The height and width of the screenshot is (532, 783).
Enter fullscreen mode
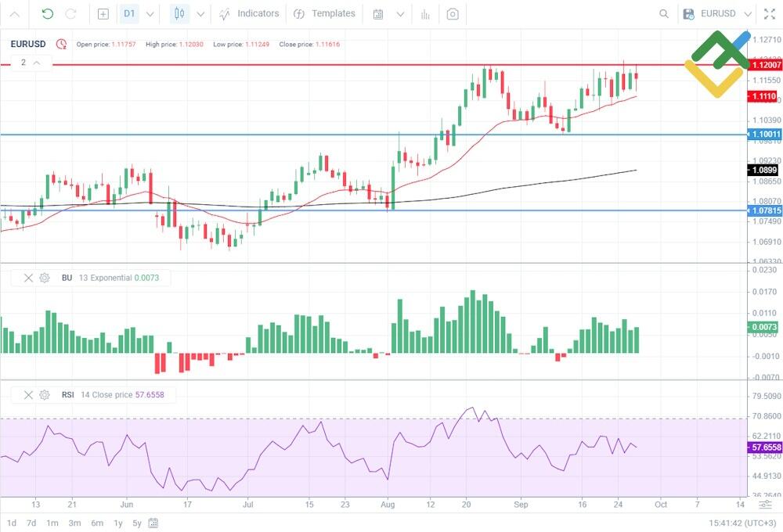(769, 13)
